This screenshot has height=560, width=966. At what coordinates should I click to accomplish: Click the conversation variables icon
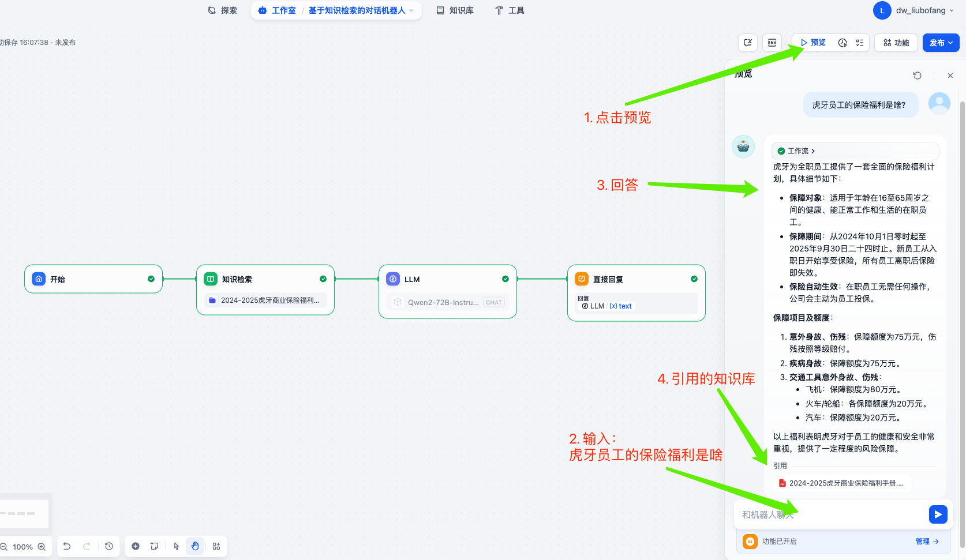[748, 43]
